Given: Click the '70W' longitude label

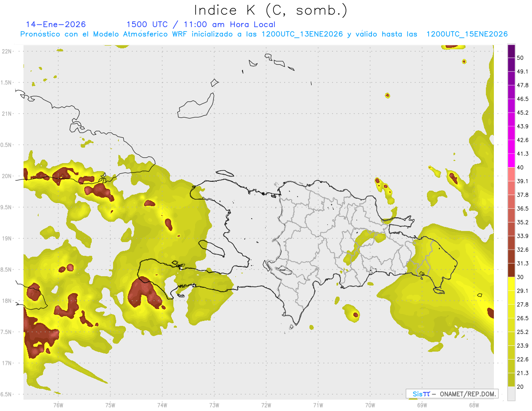Looking at the screenshot, I should click(x=370, y=405).
